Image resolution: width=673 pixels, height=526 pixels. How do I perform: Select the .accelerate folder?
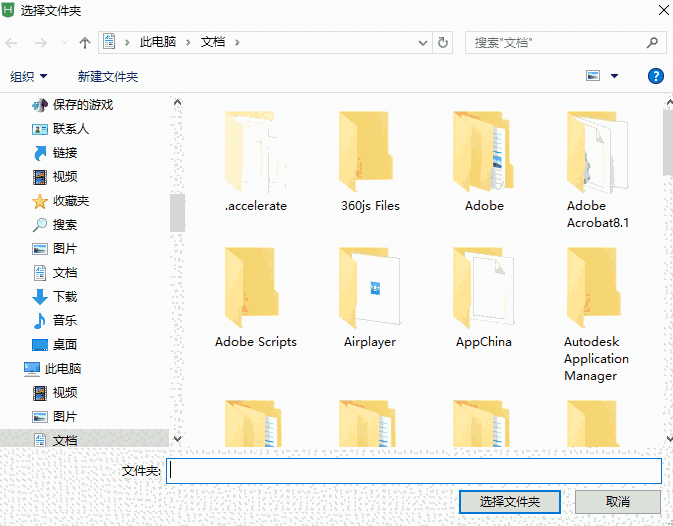click(256, 161)
